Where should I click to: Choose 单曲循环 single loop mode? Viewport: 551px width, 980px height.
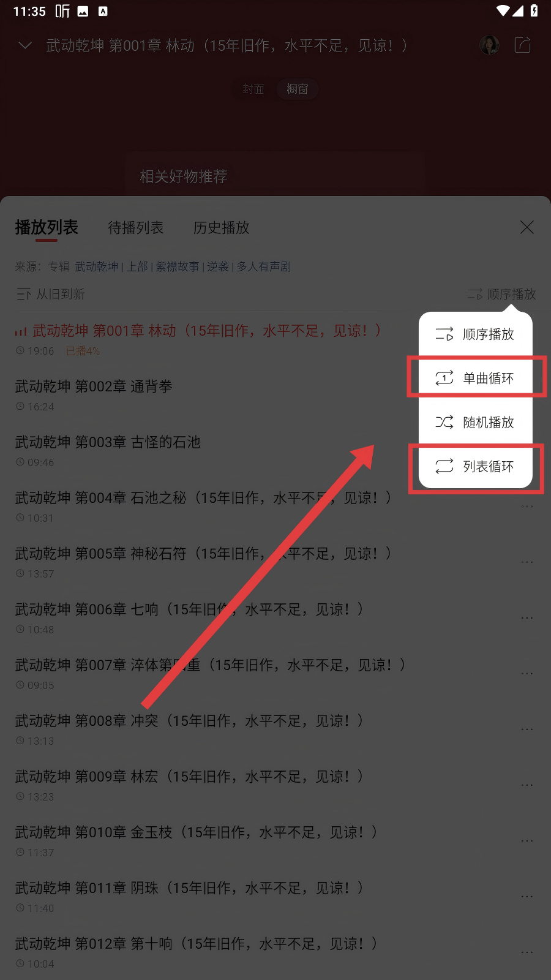pyautogui.click(x=475, y=379)
